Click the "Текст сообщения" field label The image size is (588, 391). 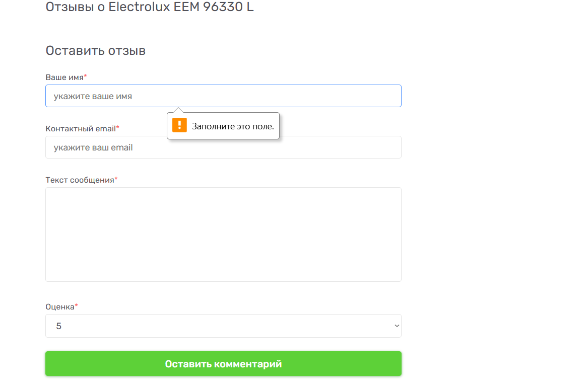pyautogui.click(x=80, y=180)
